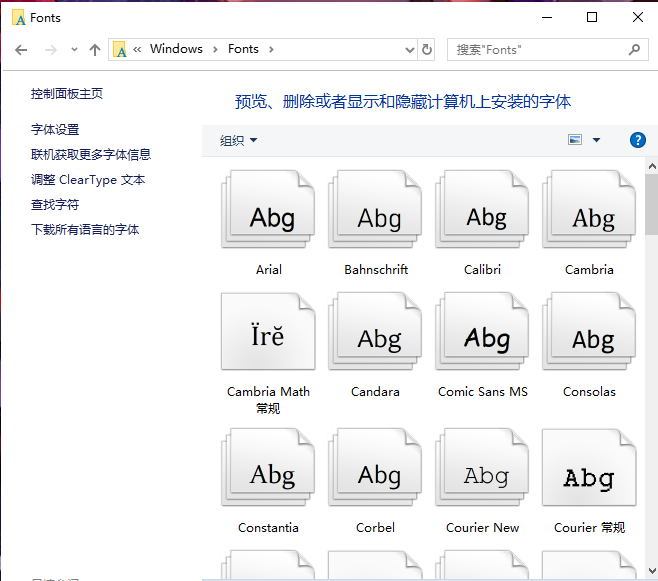Select the Cambria font icon

point(589,209)
